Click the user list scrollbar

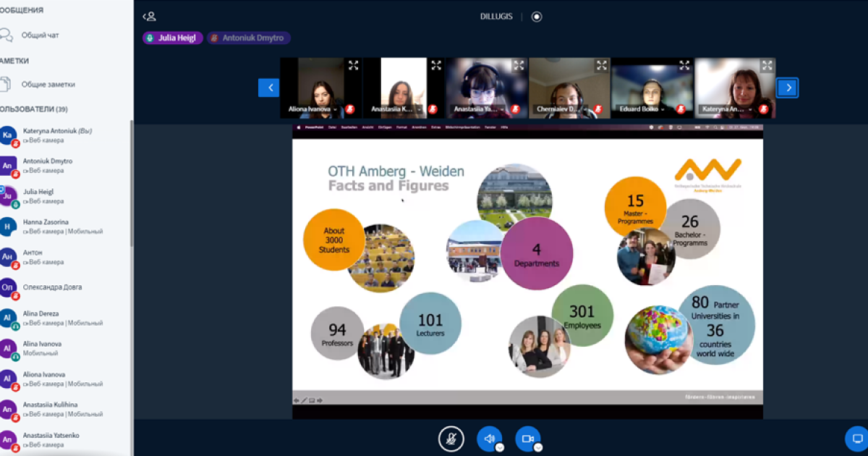coord(131,181)
